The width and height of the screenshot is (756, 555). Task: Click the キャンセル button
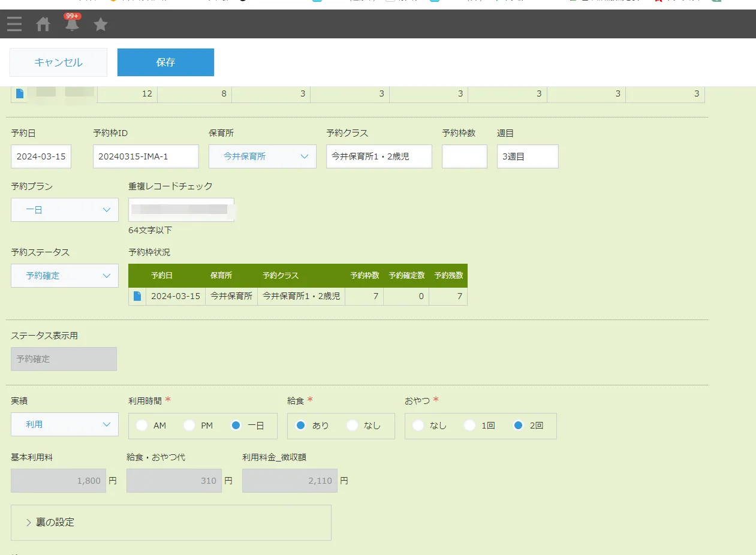coord(58,62)
